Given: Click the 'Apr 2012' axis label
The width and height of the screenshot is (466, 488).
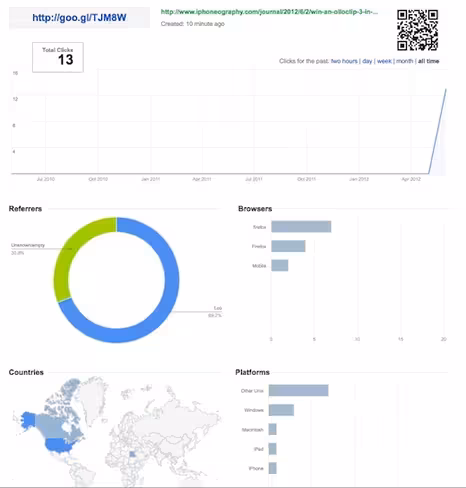Looking at the screenshot, I should (411, 179).
